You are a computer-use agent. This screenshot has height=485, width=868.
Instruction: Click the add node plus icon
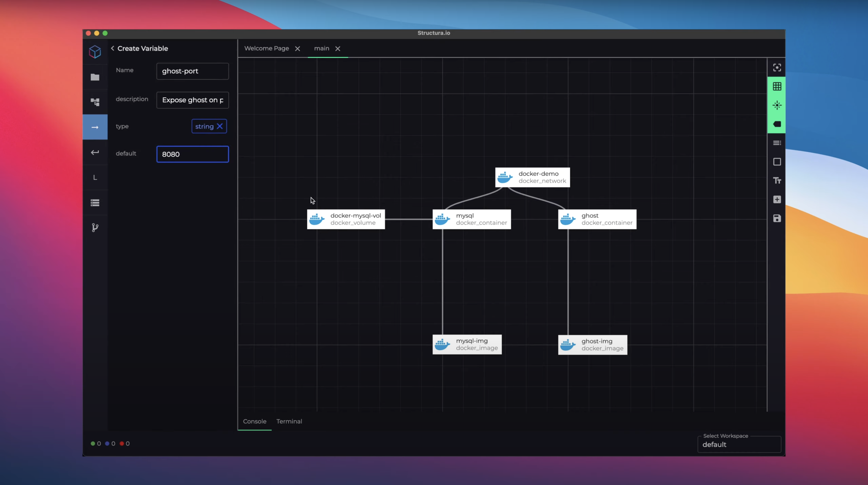(x=777, y=200)
